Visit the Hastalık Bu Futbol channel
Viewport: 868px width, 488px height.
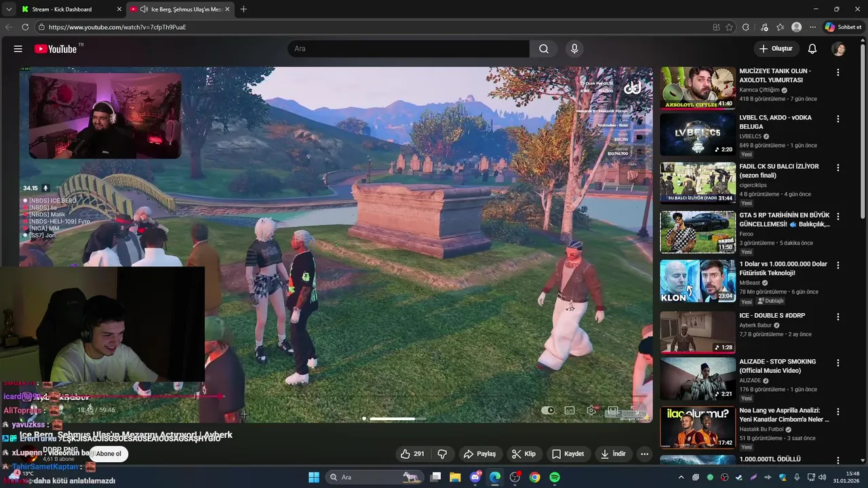coord(762,429)
